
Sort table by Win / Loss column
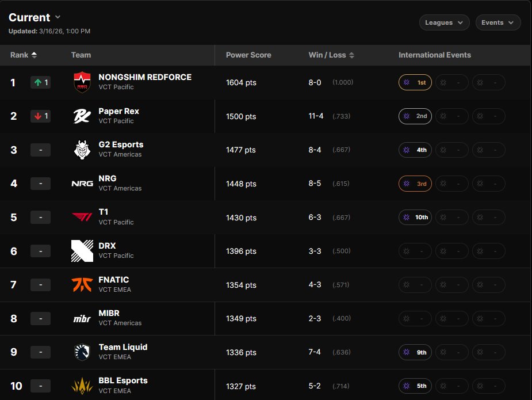(x=331, y=55)
